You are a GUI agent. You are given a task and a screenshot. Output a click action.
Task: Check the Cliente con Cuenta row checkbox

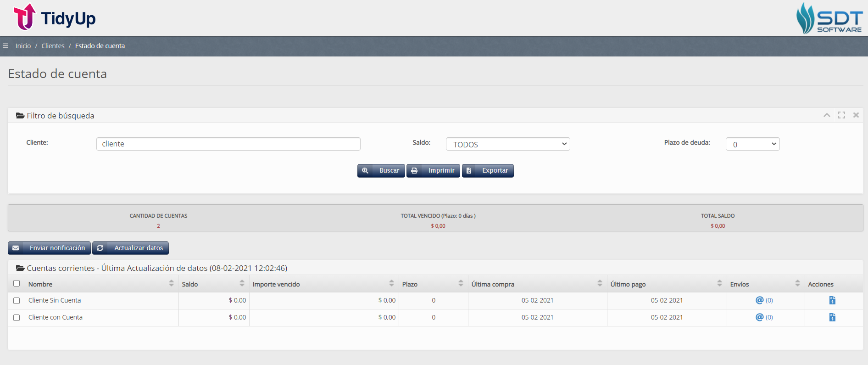pos(17,318)
